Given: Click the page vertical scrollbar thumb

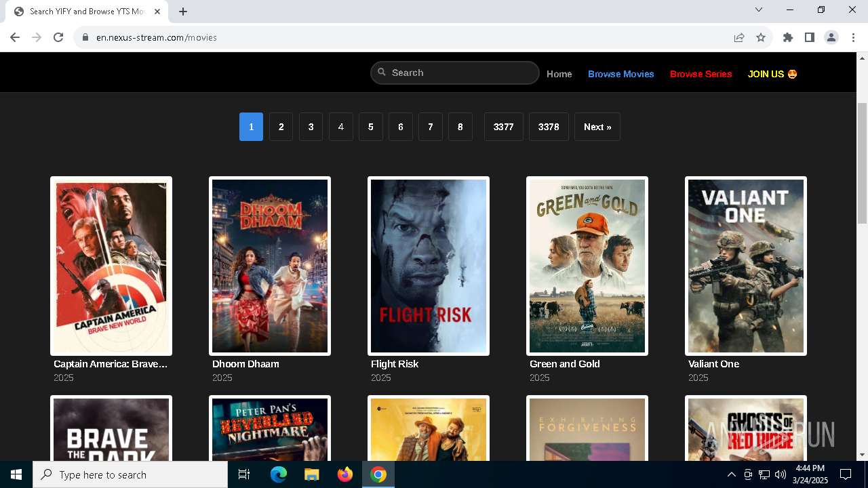Looking at the screenshot, I should tap(862, 163).
